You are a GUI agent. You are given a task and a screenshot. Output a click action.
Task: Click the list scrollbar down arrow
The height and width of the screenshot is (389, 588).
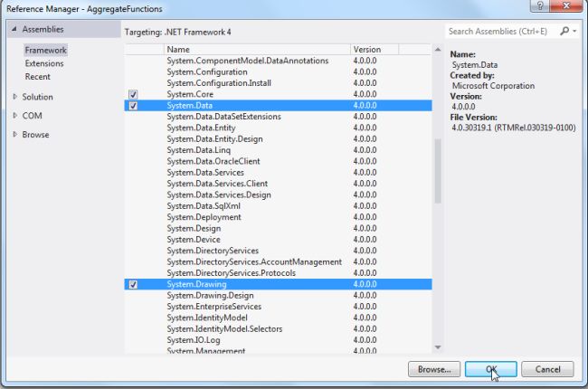(438, 347)
